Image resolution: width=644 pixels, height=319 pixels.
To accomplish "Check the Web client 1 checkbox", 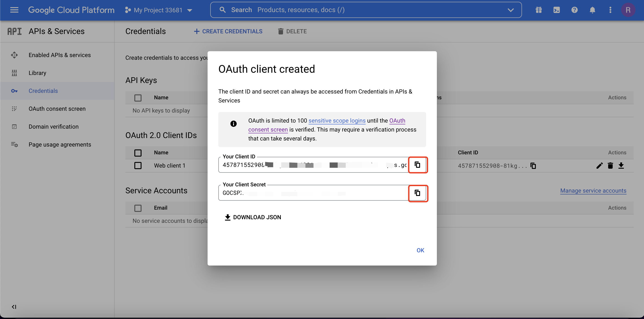I will tap(138, 166).
